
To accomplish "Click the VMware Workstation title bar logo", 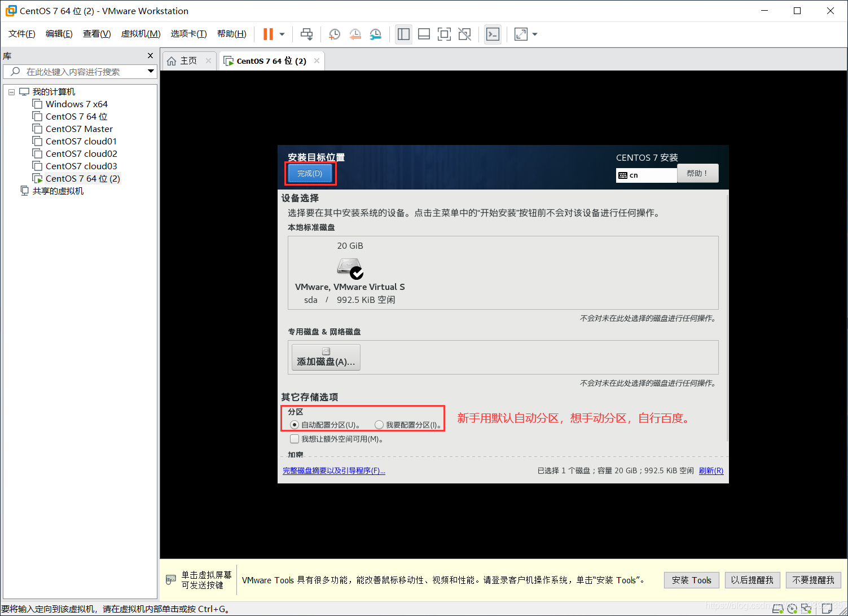I will coord(11,11).
